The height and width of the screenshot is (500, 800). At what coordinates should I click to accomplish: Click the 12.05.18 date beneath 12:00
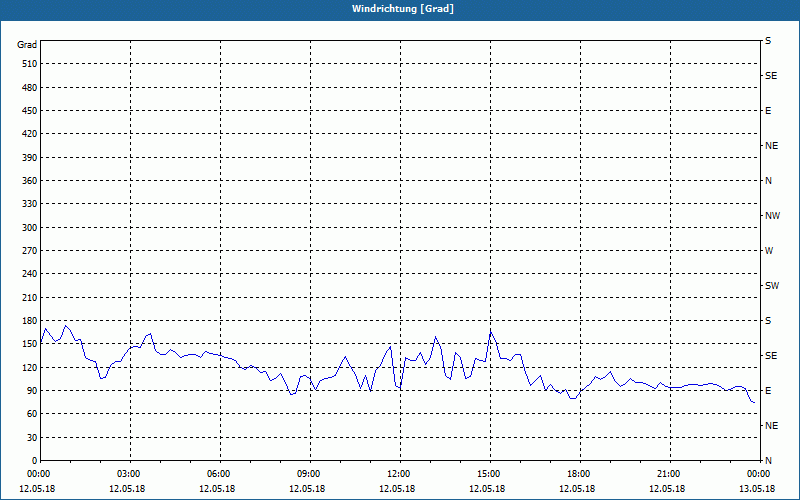(x=397, y=489)
